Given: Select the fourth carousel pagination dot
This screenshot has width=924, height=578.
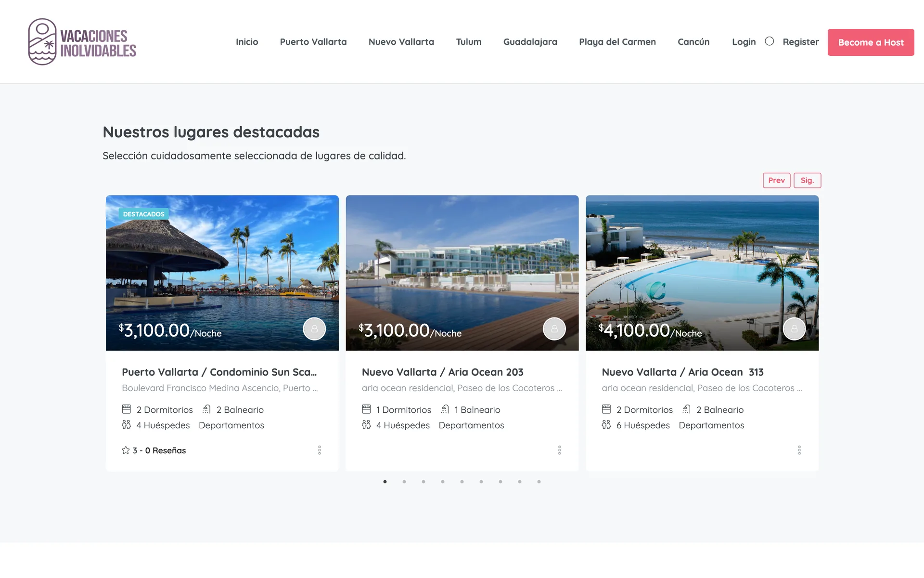Looking at the screenshot, I should click(x=443, y=482).
